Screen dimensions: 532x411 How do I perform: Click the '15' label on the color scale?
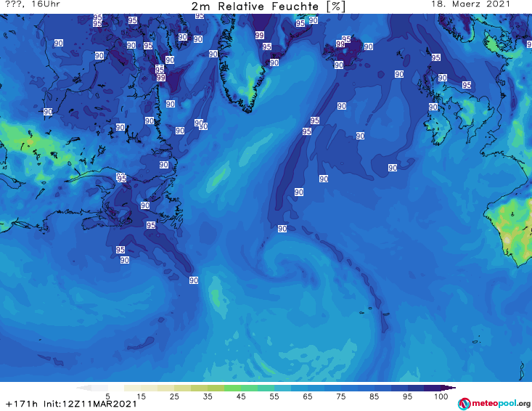click(x=141, y=396)
